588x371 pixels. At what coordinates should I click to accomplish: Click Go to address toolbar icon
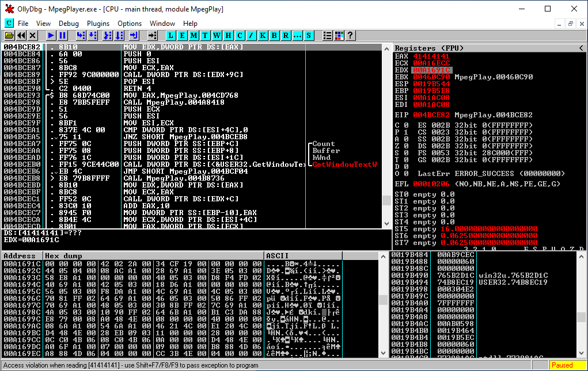[x=152, y=36]
